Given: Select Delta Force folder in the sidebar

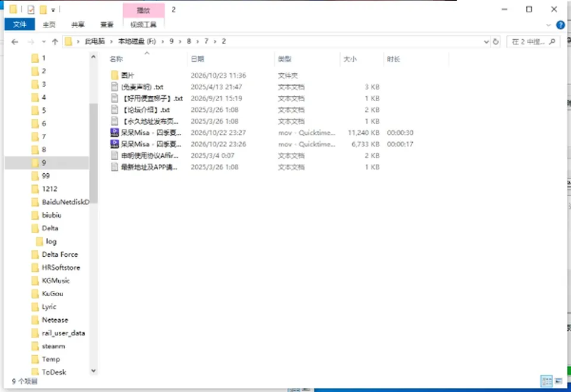Looking at the screenshot, I should point(59,254).
